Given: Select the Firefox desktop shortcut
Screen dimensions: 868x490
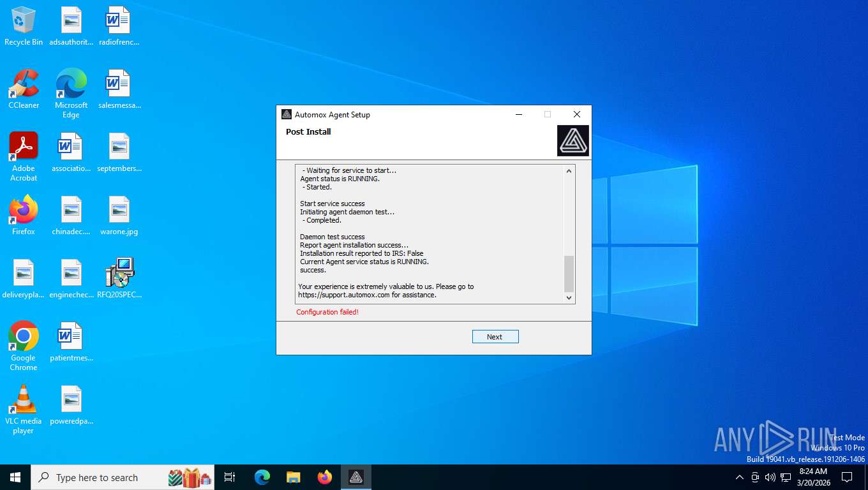Looking at the screenshot, I should click(24, 216).
